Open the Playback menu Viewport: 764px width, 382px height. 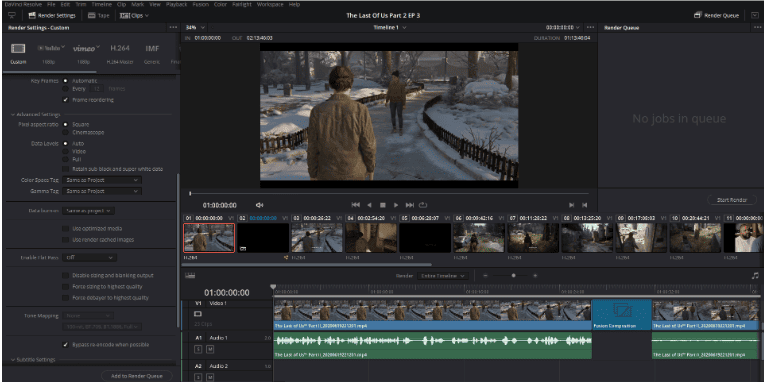[176, 4]
